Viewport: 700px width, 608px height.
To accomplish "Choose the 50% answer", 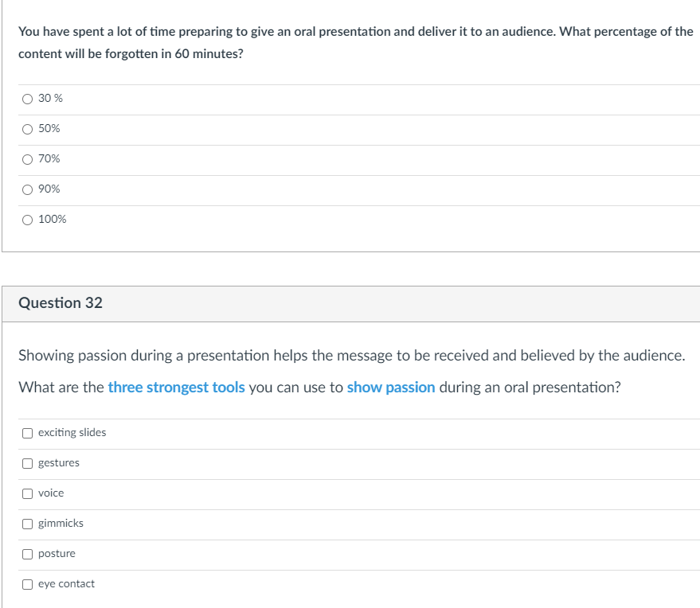I will click(28, 129).
